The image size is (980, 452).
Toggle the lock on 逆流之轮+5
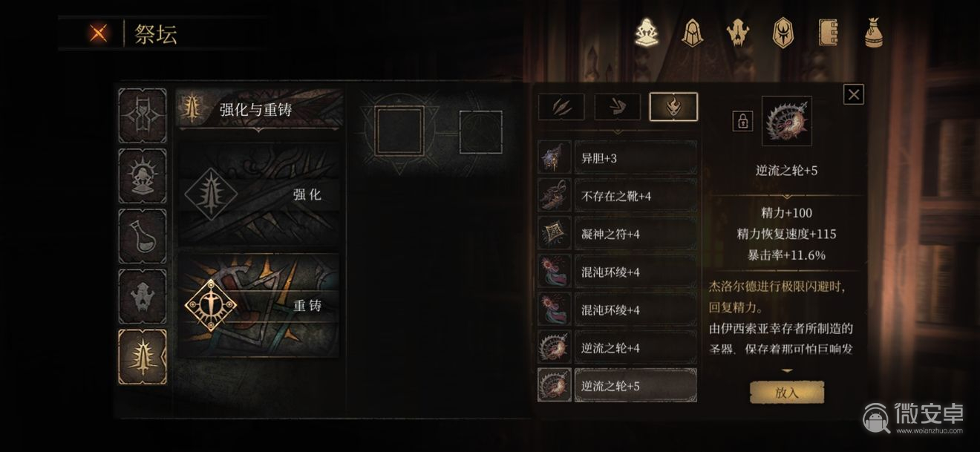[742, 121]
